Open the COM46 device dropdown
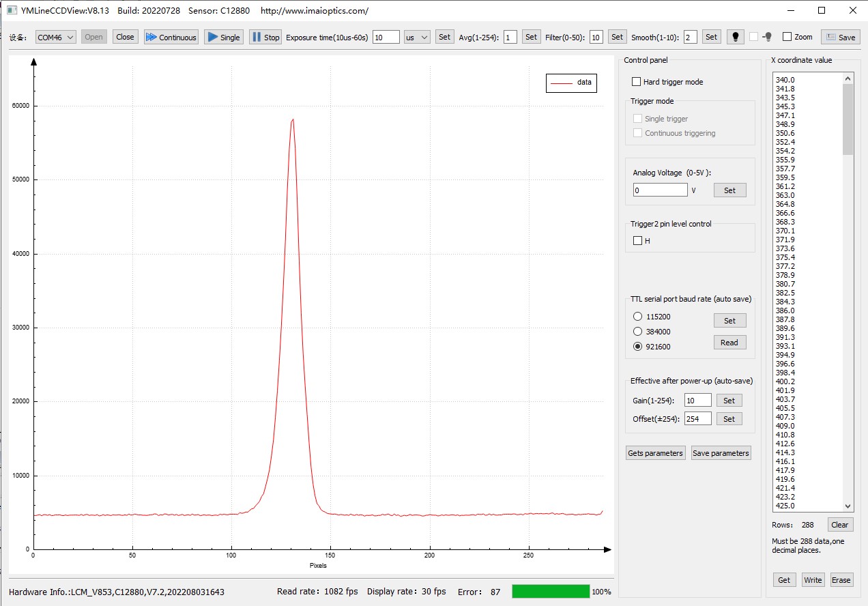868x606 pixels. tap(55, 37)
